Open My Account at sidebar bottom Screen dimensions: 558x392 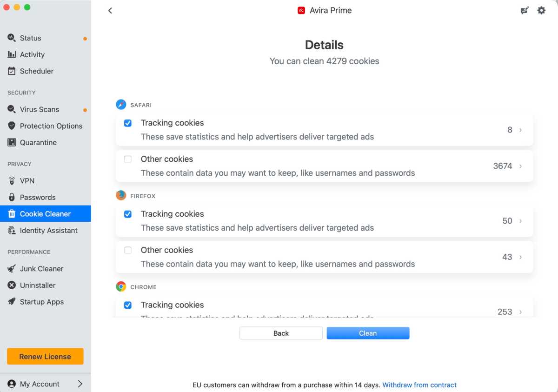tap(46, 384)
